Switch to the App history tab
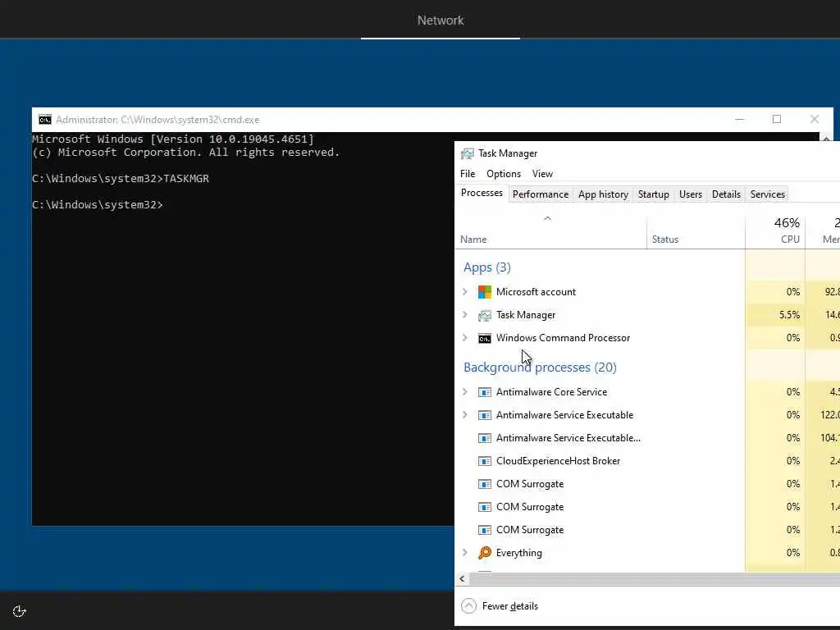Viewport: 840px width, 630px height. click(x=603, y=194)
